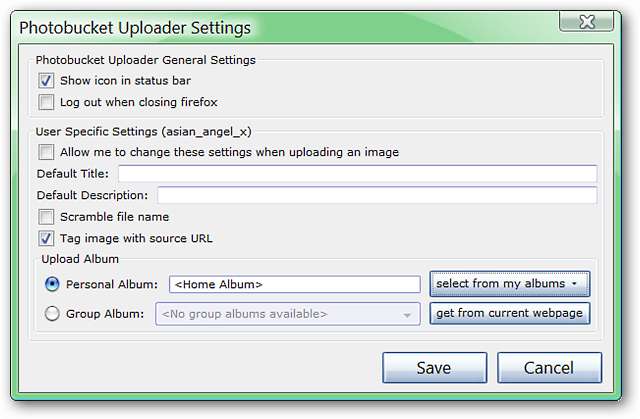Enable Scramble file name option
Viewport: 640px width, 419px height.
46,217
